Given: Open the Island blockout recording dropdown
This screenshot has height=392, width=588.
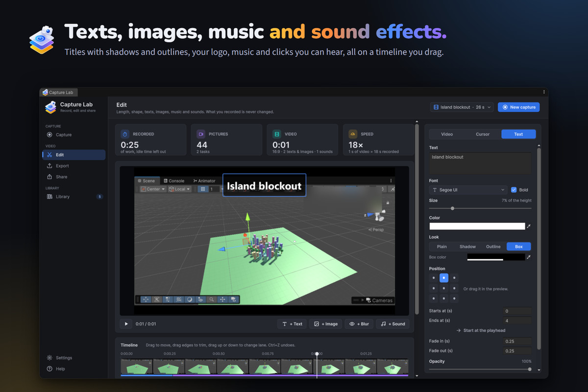Looking at the screenshot, I should click(x=462, y=107).
